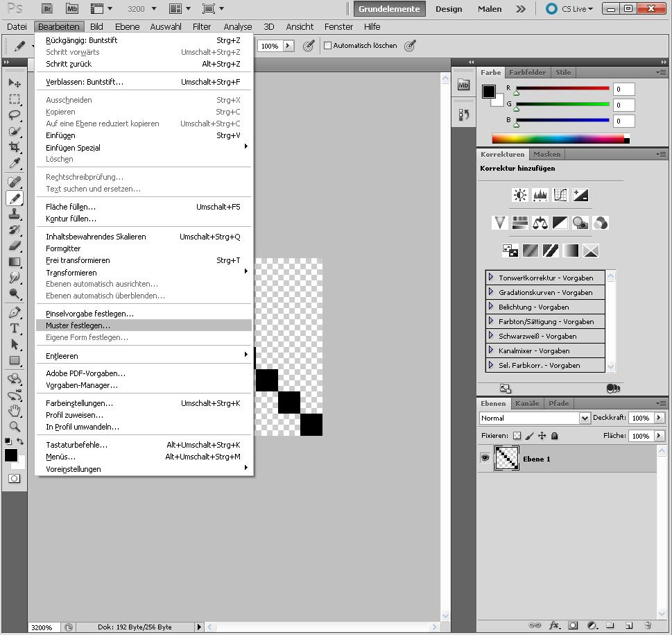The image size is (672, 635).
Task: Click the Grundelemente workspace button
Action: coord(388,9)
